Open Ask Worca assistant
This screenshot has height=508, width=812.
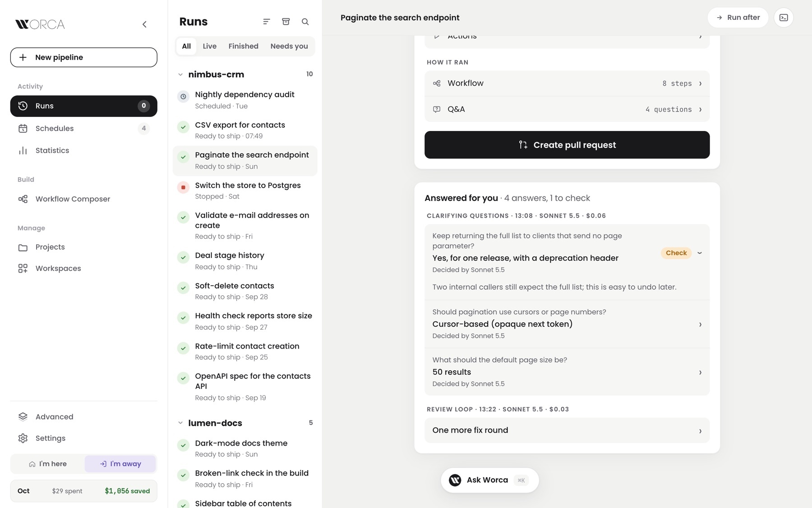tap(490, 480)
